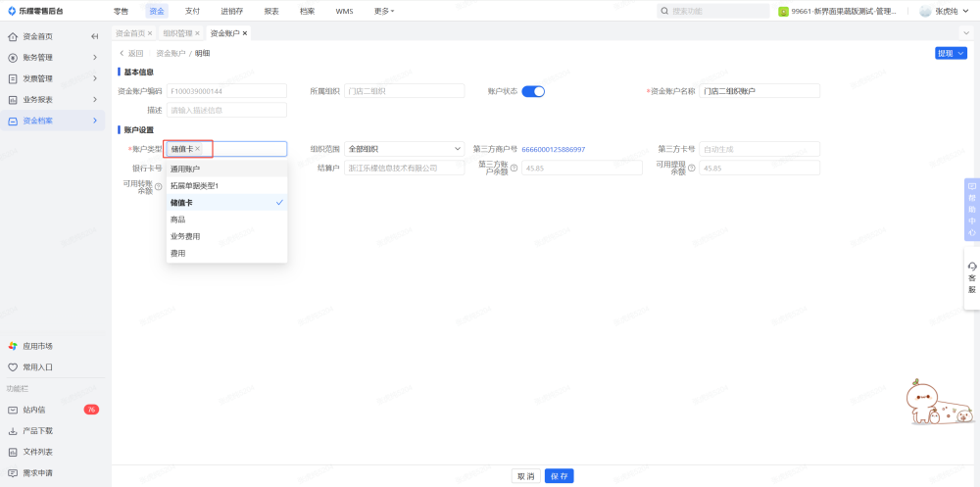Image resolution: width=980 pixels, height=487 pixels.
Task: Select the checked 储值卡 option in the list
Action: (226, 203)
